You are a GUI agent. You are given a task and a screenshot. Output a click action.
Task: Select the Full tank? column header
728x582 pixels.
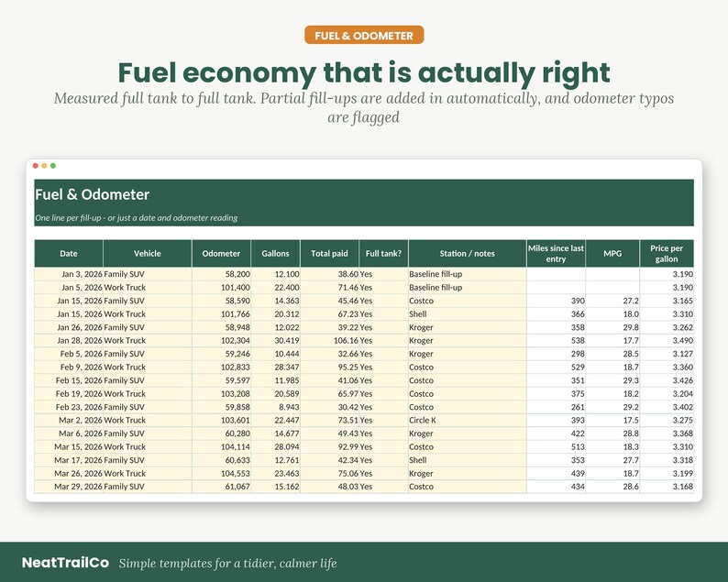tap(383, 253)
